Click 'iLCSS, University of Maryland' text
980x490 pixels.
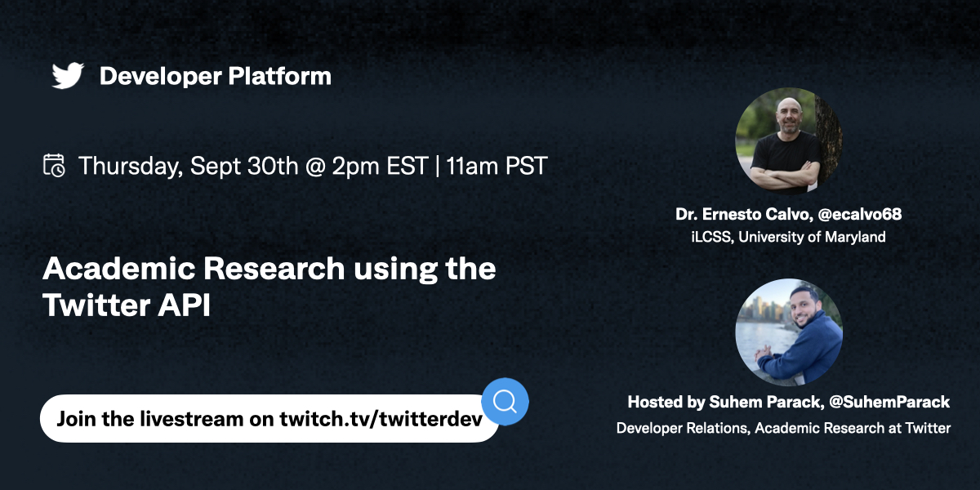(x=789, y=238)
